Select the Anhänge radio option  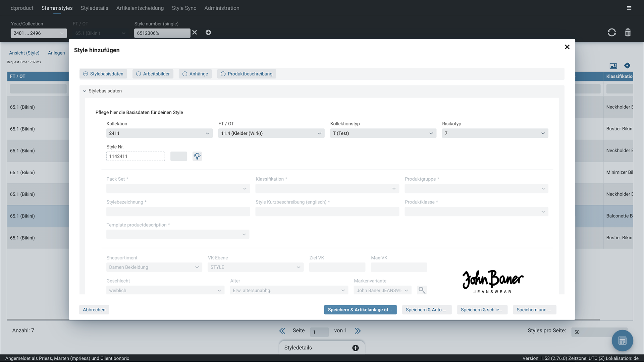point(195,74)
